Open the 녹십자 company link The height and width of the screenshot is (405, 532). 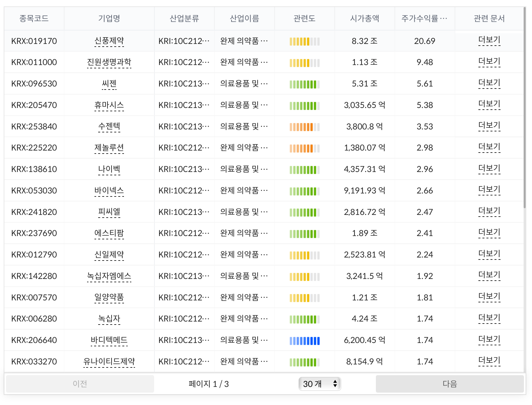tap(109, 319)
